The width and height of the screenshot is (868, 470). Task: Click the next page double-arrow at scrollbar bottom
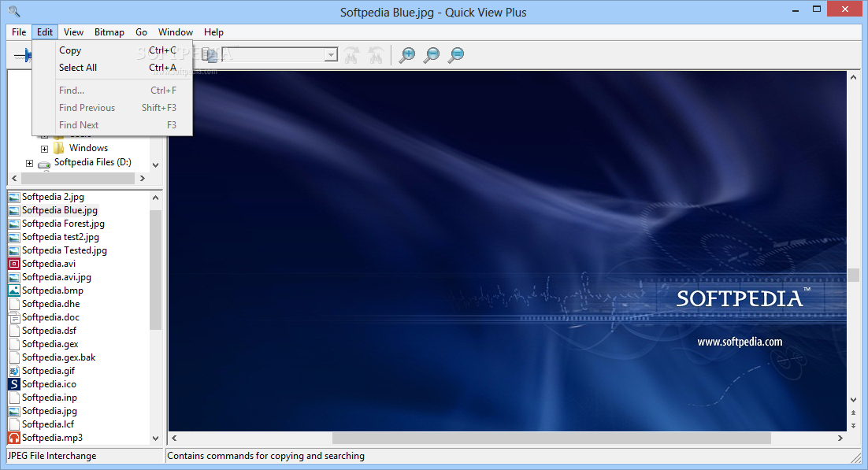point(853,425)
